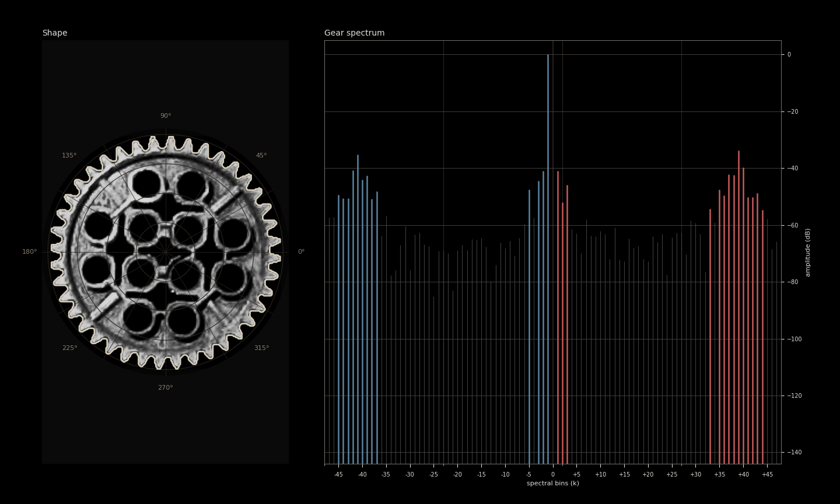Viewport: 840px width, 504px height.
Task: Click the +30 spectral bin tick label
Action: click(x=695, y=475)
